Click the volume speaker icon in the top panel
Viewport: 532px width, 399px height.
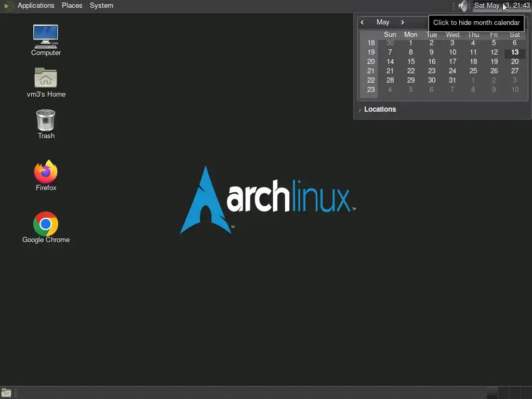tap(463, 6)
